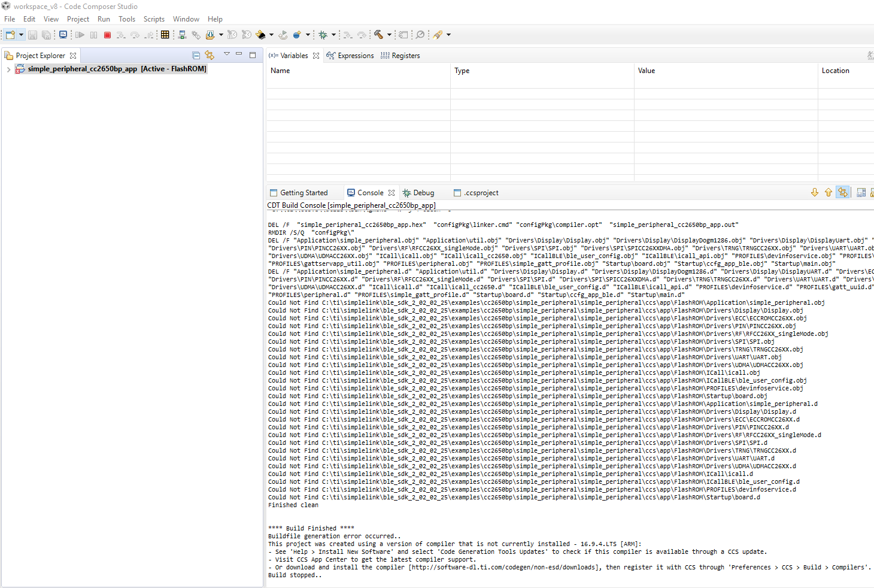Viewport: 874px width, 588px height.
Task: Switch to the Debug tab
Action: pos(418,193)
